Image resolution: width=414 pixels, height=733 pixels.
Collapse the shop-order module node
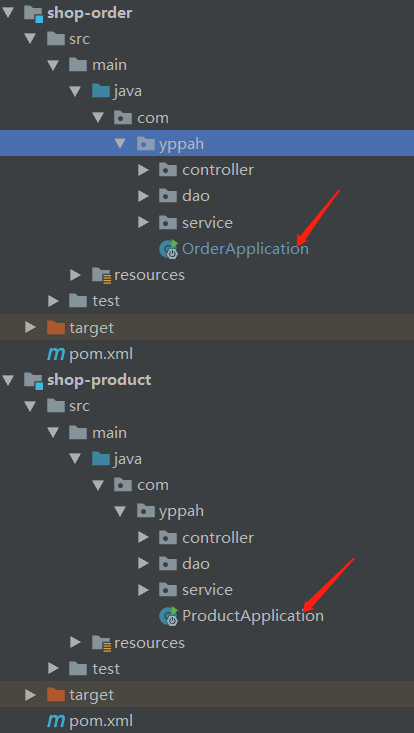pyautogui.click(x=8, y=13)
